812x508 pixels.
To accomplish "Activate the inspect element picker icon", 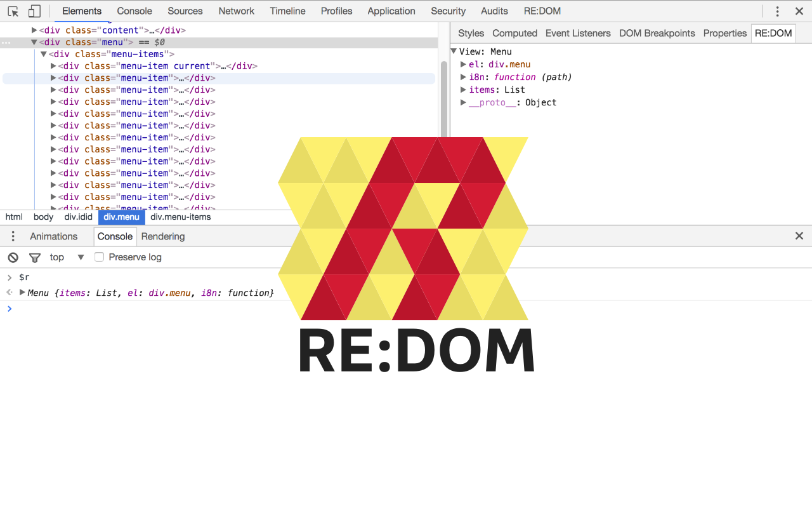I will point(13,11).
